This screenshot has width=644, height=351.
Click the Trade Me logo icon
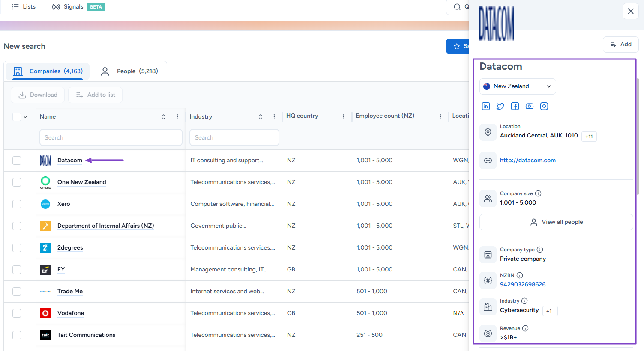pyautogui.click(x=45, y=292)
